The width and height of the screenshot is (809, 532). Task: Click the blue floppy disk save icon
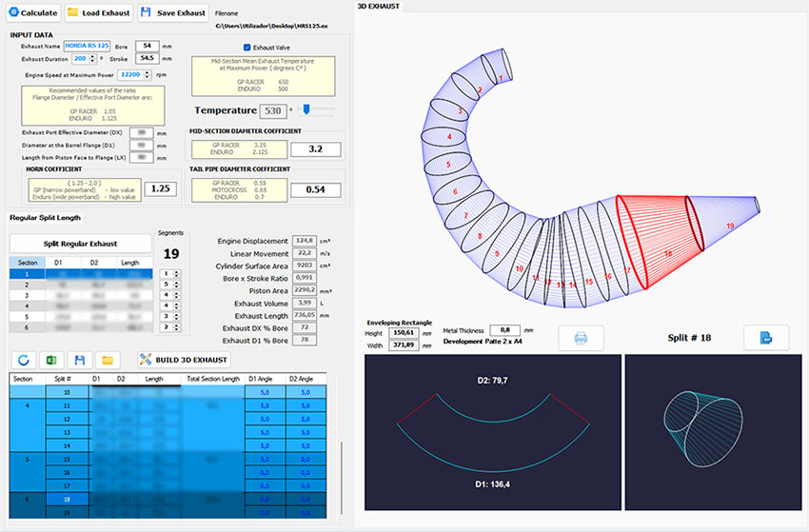pyautogui.click(x=80, y=360)
